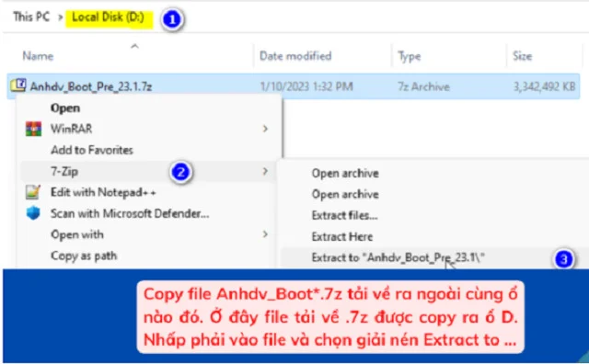Choose Extract to "Anhdv_Boot_Pre_23.1\"

click(398, 257)
